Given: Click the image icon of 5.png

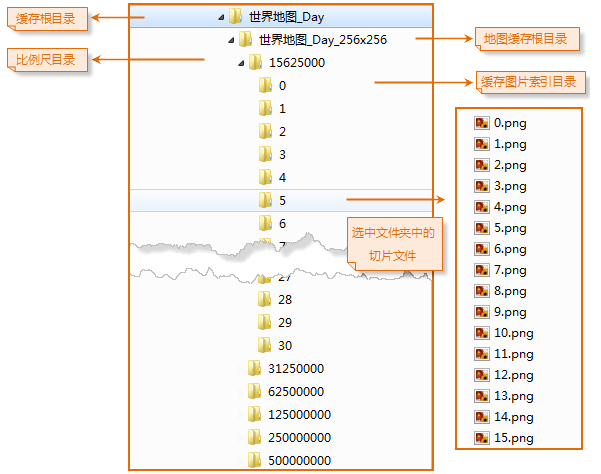Looking at the screenshot, I should click(482, 228).
